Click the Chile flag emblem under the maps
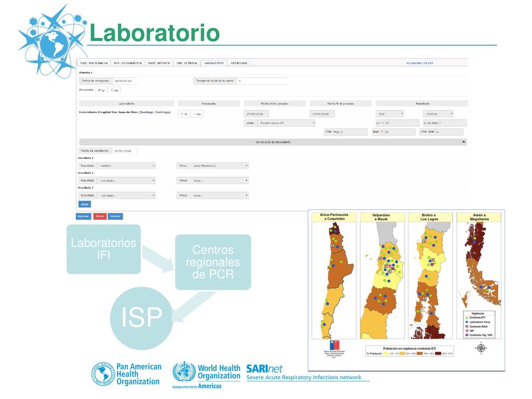This screenshot has height=399, width=532. [x=335, y=345]
